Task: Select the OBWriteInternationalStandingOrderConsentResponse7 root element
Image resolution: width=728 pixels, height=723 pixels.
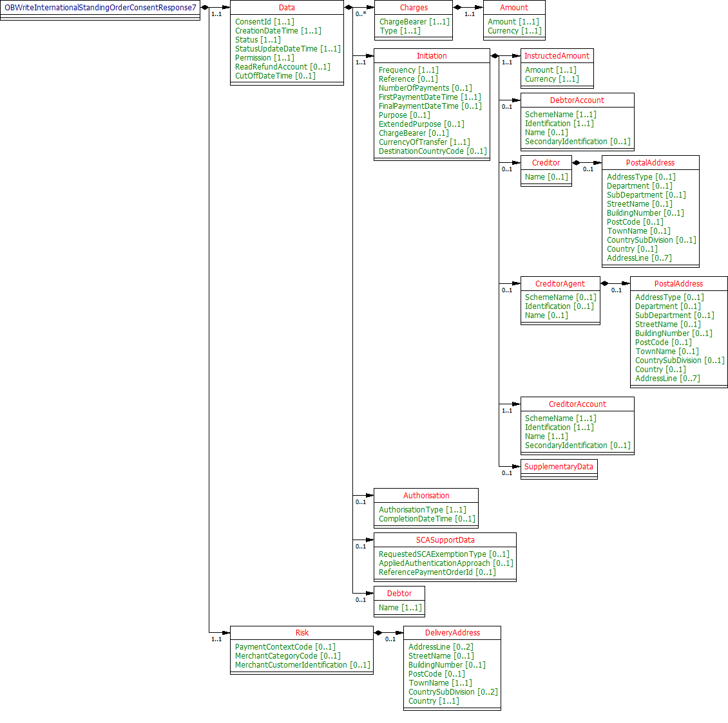Action: click(100, 8)
